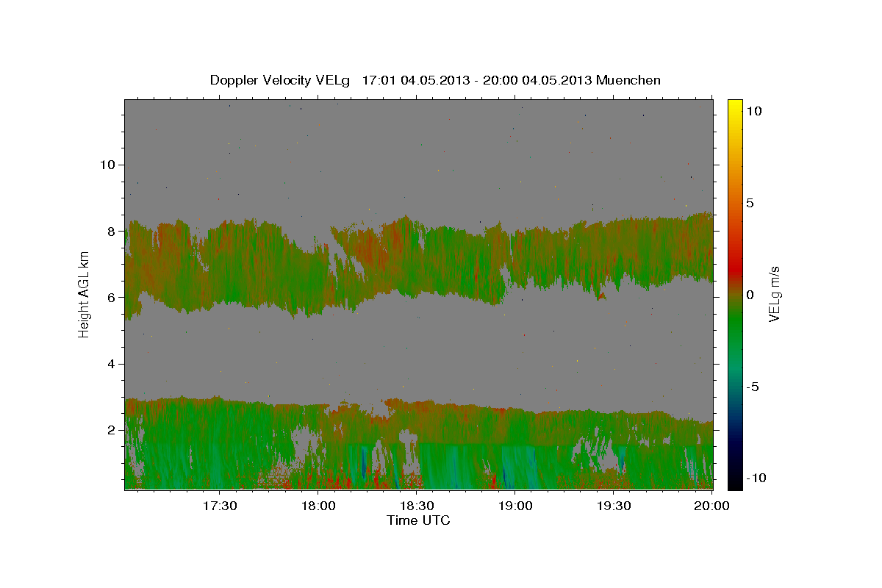Click the 18:00 time tick label
The width and height of the screenshot is (882, 588).
tap(318, 506)
